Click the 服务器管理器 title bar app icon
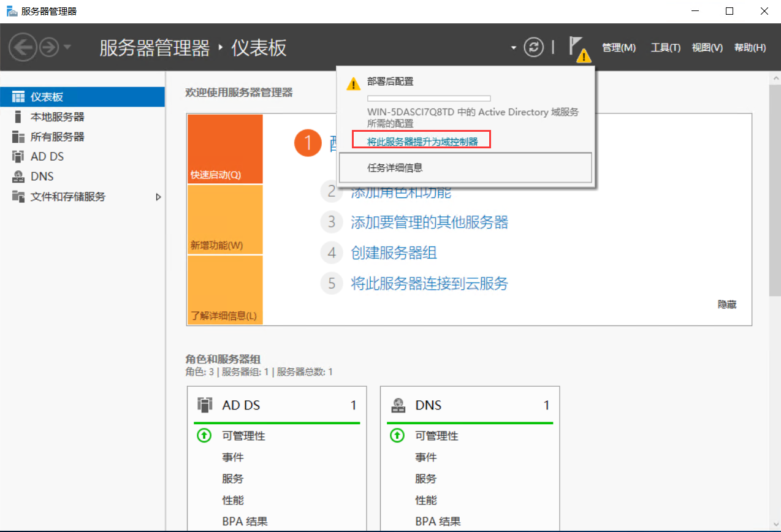This screenshot has width=781, height=532. [x=12, y=11]
